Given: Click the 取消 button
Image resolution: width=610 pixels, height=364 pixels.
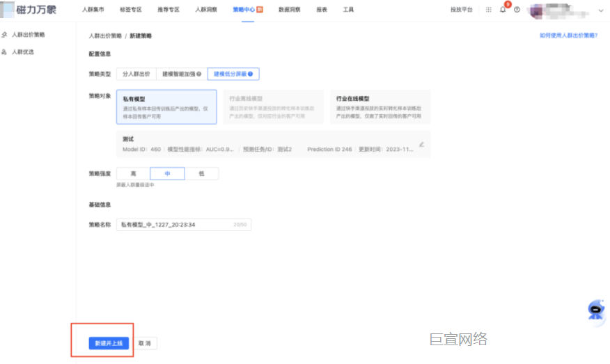Looking at the screenshot, I should tap(144, 343).
